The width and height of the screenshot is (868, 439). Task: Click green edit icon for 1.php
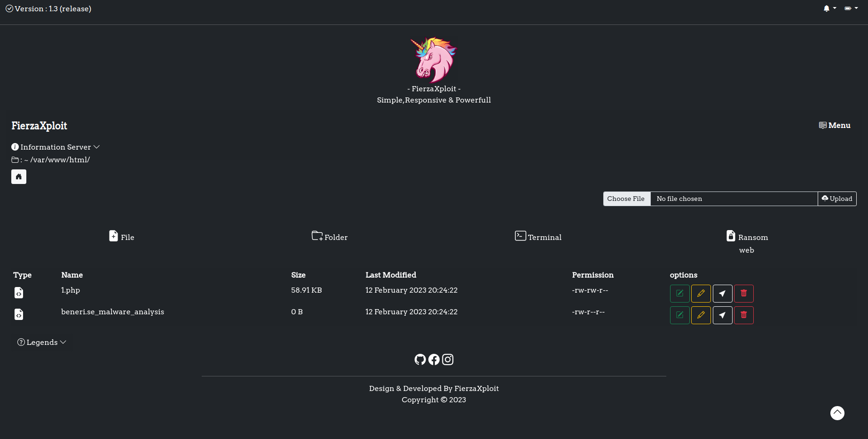click(x=680, y=294)
